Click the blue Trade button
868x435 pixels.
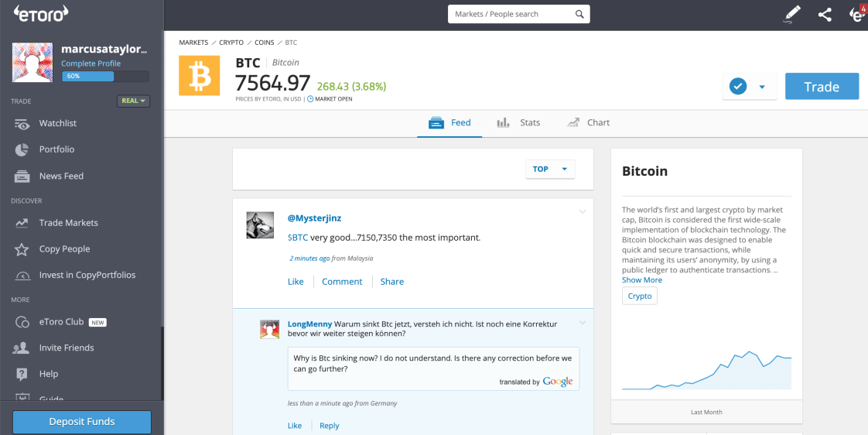coord(822,87)
